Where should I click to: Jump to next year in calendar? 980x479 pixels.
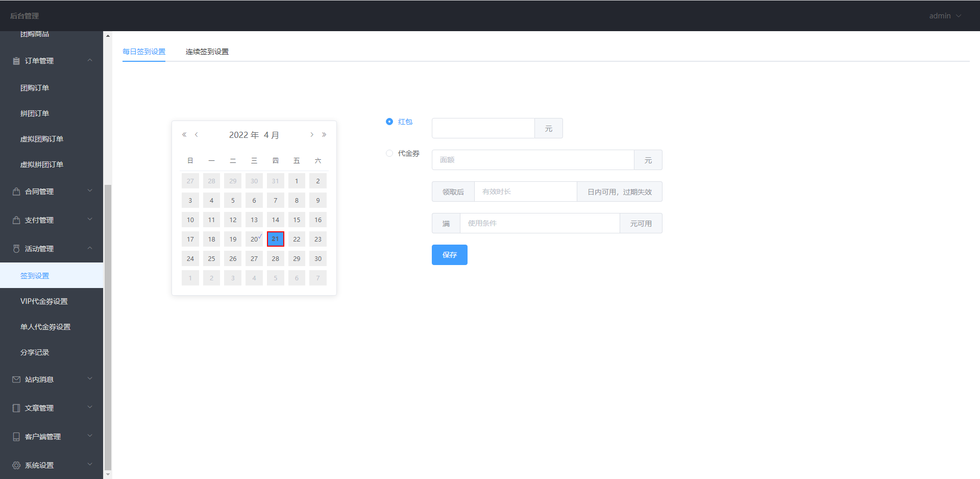[324, 135]
